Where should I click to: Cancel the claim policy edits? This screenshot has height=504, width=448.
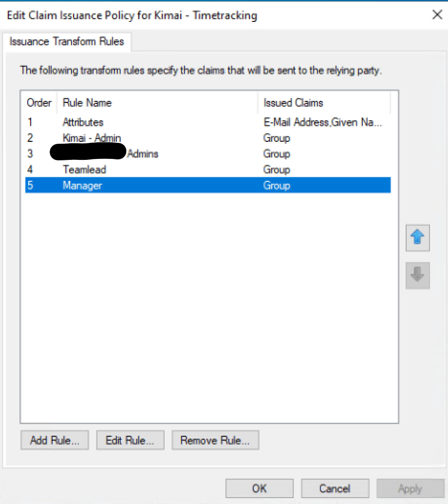pos(335,488)
